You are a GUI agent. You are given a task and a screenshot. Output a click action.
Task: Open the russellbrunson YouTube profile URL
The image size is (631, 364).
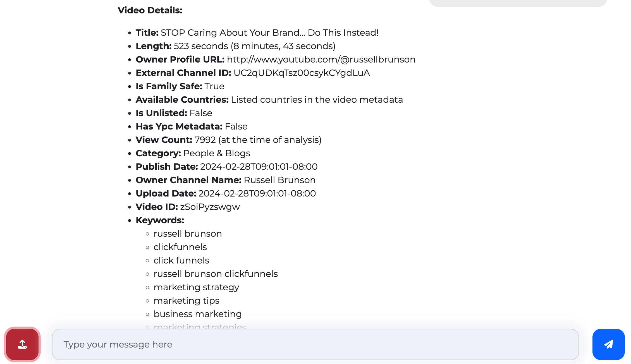point(321,59)
